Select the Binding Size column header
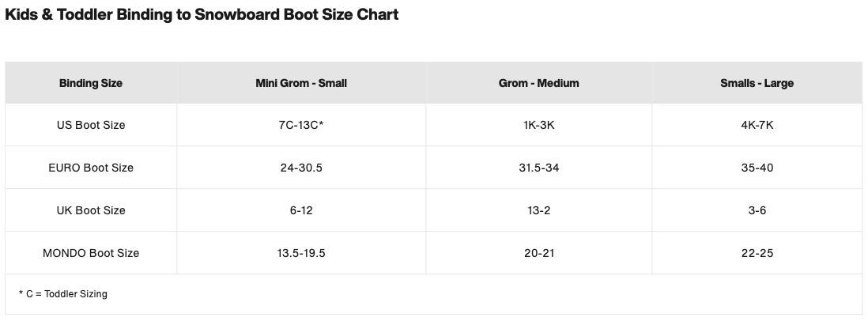The width and height of the screenshot is (868, 321). click(91, 83)
